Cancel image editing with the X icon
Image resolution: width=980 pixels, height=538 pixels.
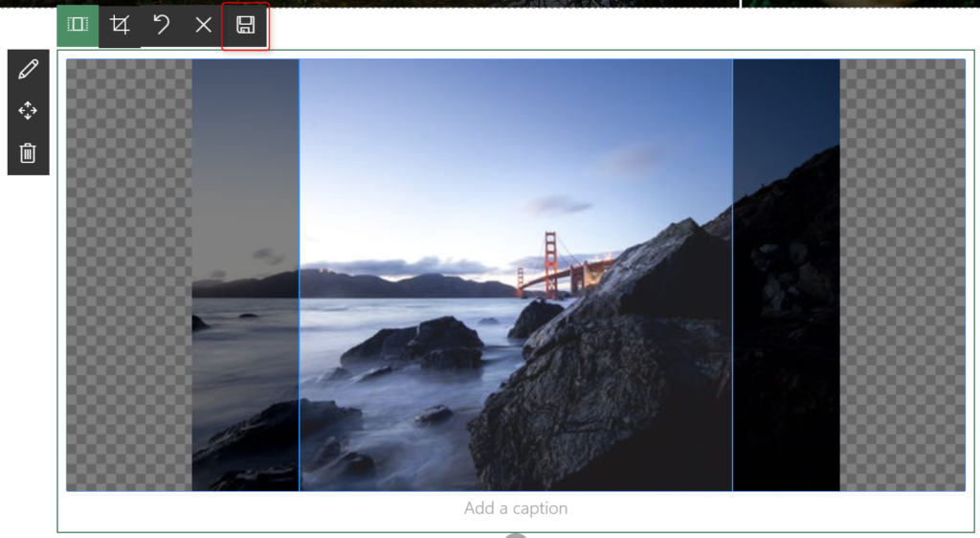pyautogui.click(x=203, y=26)
